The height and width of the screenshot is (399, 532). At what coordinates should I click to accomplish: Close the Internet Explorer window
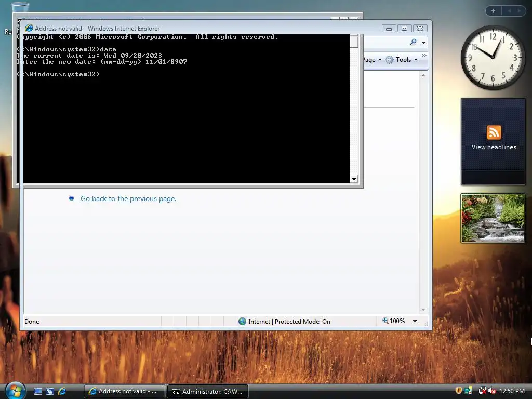coord(420,29)
